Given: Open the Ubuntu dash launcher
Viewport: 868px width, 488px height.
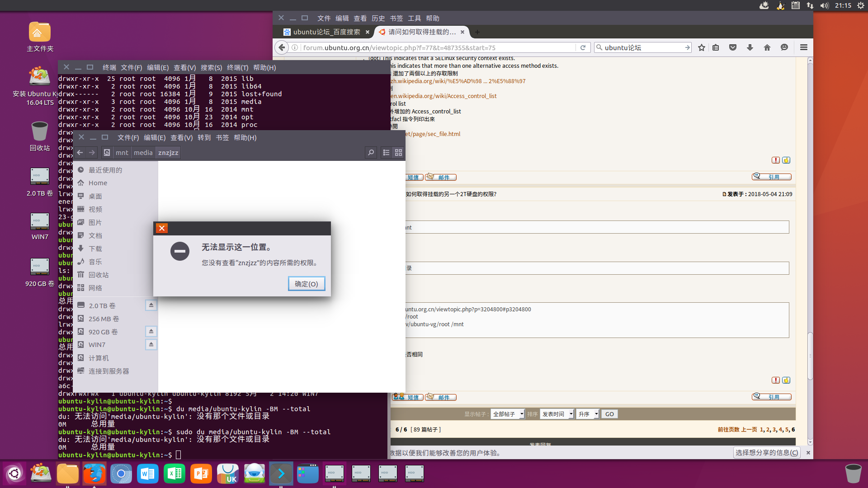Looking at the screenshot, I should click(14, 474).
